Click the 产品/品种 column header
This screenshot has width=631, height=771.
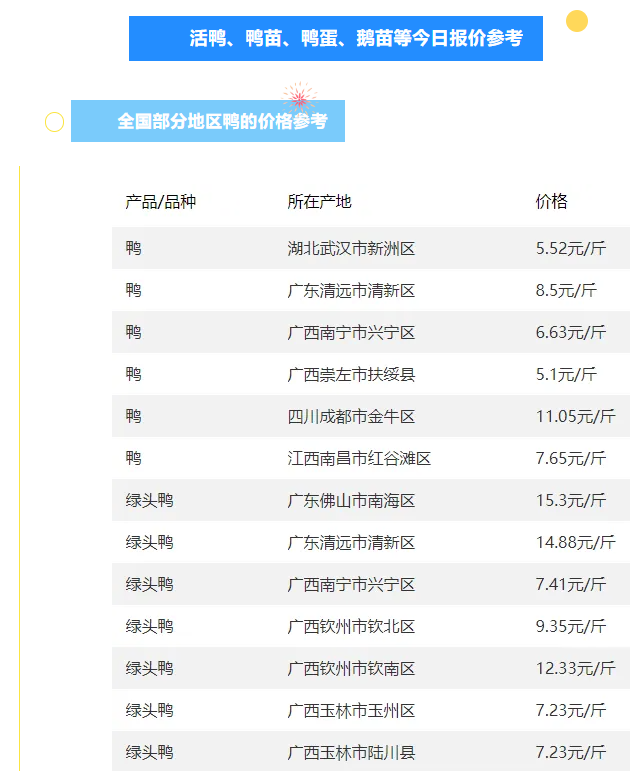[160, 202]
